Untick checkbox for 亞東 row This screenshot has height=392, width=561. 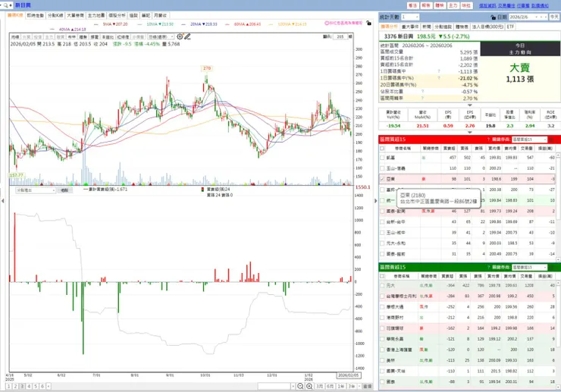tap(382, 179)
